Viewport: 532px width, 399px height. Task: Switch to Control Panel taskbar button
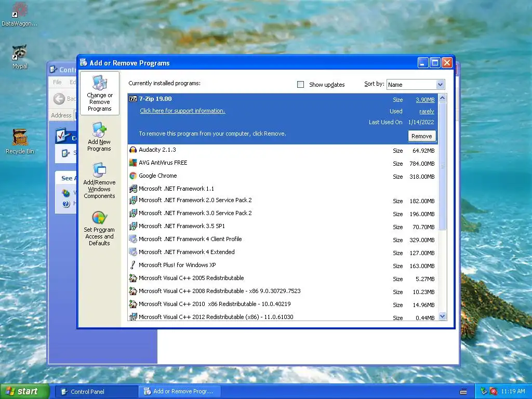[96, 392]
